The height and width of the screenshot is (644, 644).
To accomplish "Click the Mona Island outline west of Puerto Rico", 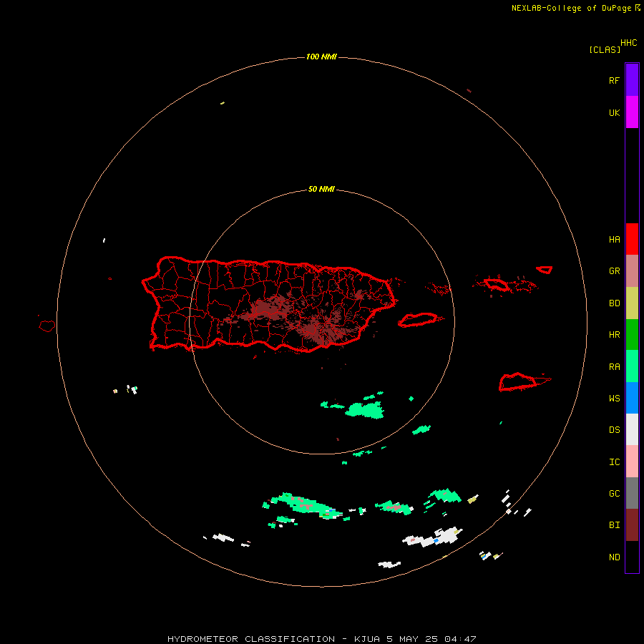I will (x=47, y=326).
